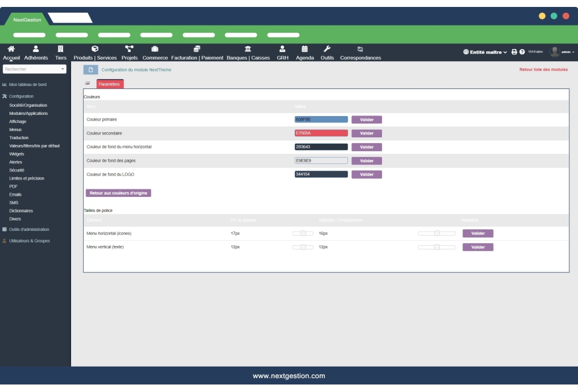578x392 pixels.
Task: Expand the Entité maître dropdown
Action: click(485, 52)
